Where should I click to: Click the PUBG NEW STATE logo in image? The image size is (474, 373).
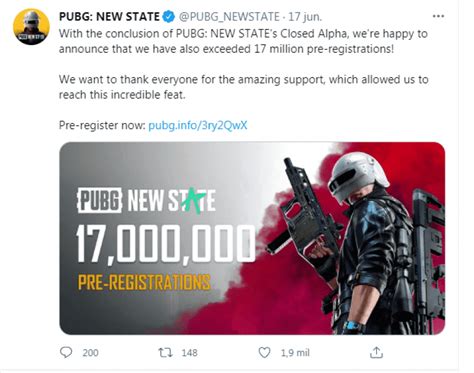pos(146,200)
